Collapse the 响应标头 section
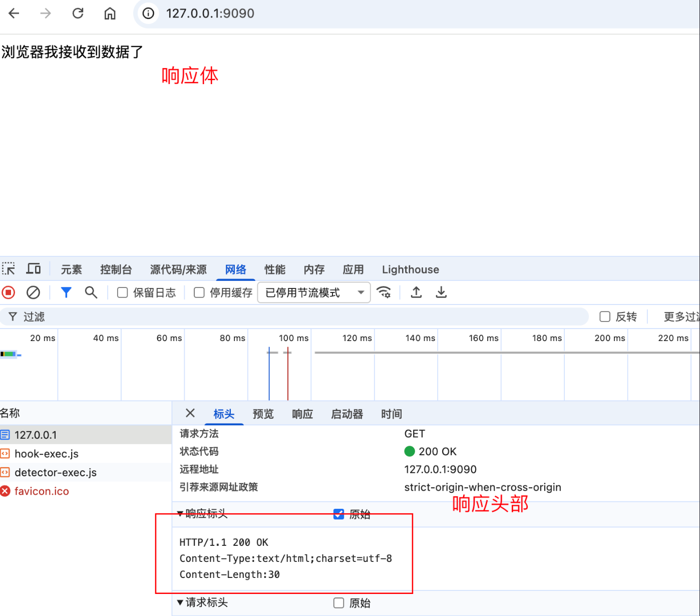 (180, 513)
